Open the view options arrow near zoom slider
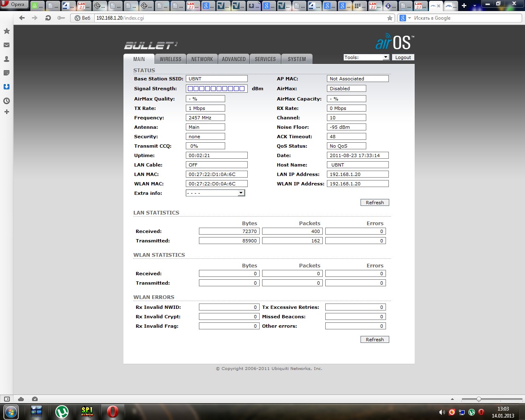The image size is (525, 420). 452,399
